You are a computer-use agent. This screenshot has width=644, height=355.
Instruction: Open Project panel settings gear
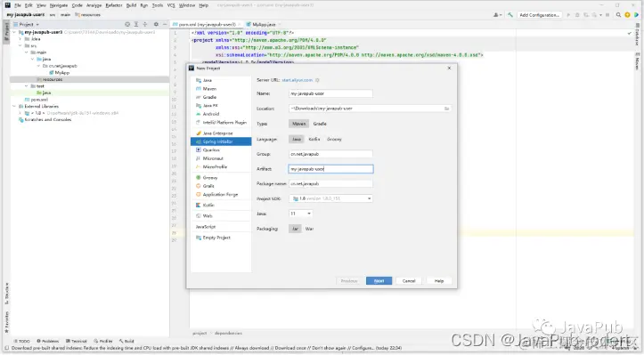coord(156,24)
